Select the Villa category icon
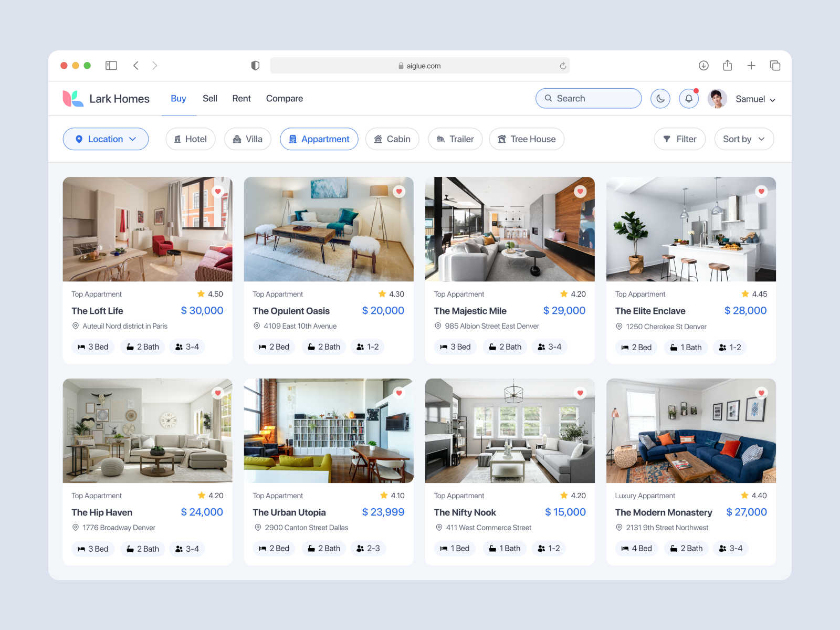 click(x=237, y=139)
